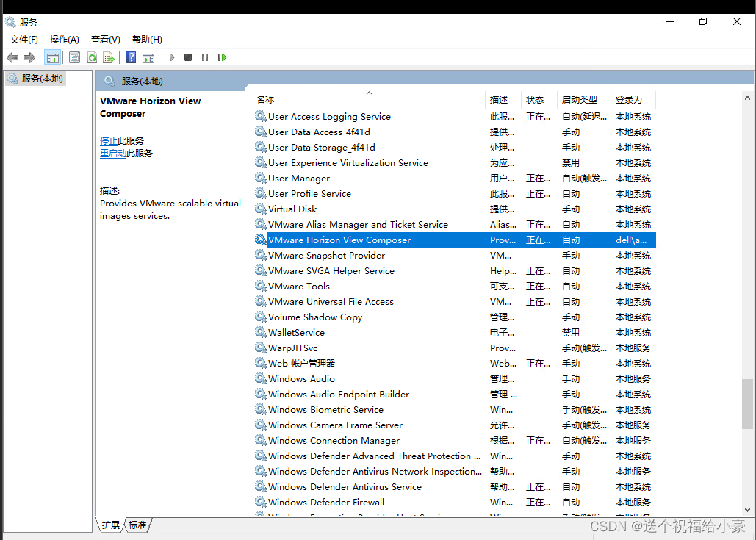The width and height of the screenshot is (756, 540).
Task: Click the 停止 link to stop service
Action: pos(109,141)
